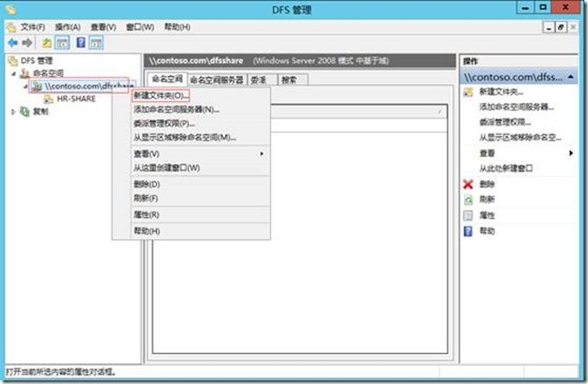The width and height of the screenshot is (588, 384).
Task: Collapse the \\contoso.com\dfsshare tree node
Action: [26, 86]
